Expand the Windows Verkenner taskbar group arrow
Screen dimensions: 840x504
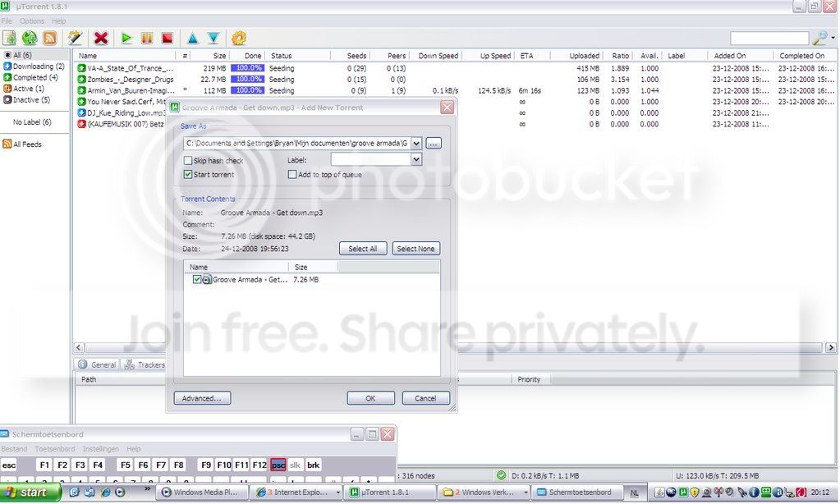526,493
